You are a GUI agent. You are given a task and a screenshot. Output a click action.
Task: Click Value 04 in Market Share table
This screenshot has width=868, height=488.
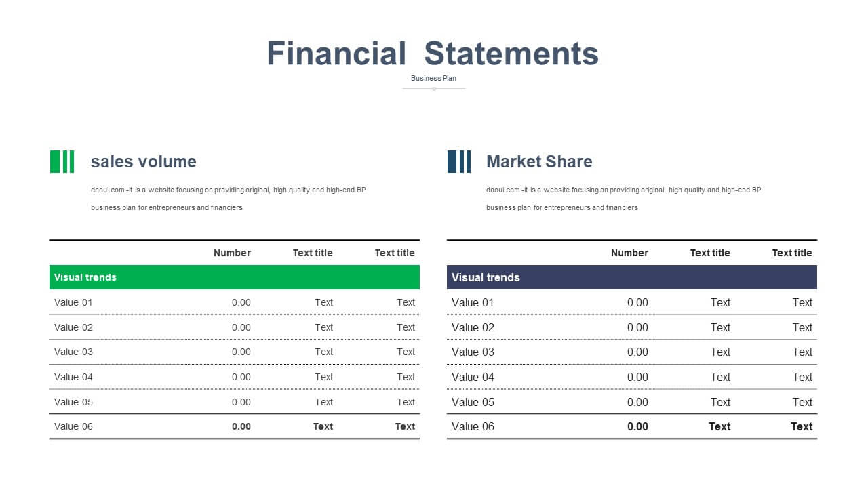(473, 377)
